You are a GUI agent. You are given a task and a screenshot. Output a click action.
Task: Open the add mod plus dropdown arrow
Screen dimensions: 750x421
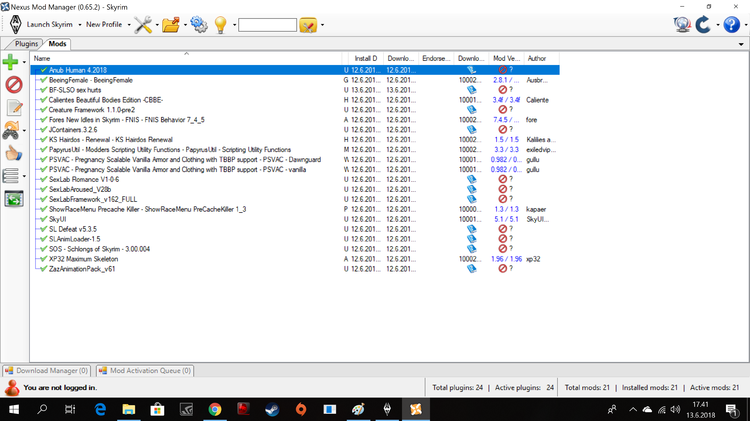24,62
